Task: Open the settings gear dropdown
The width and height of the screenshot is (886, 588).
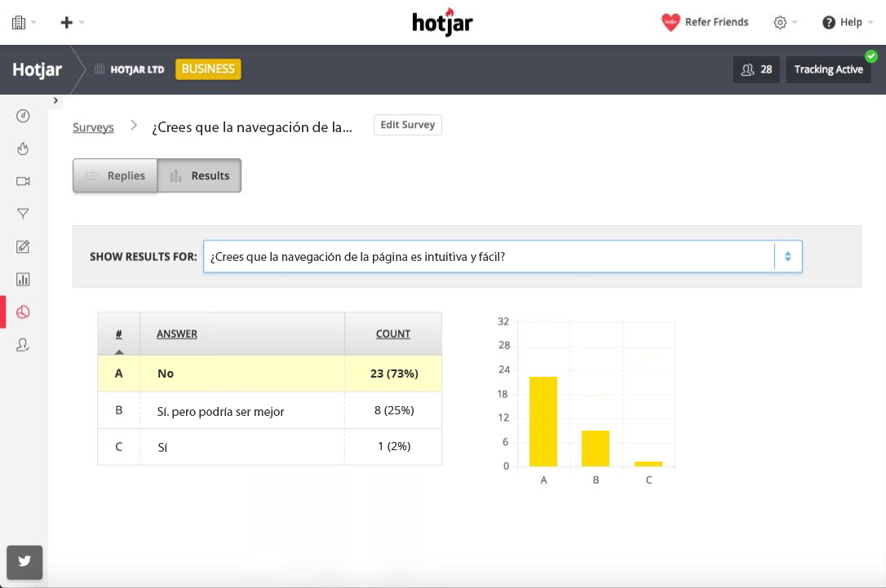Action: pos(784,23)
